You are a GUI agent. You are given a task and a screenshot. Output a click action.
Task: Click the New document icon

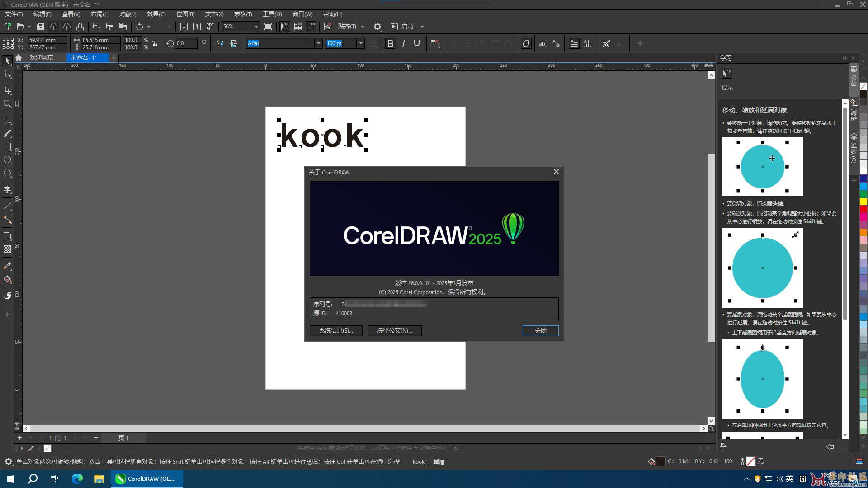7,27
